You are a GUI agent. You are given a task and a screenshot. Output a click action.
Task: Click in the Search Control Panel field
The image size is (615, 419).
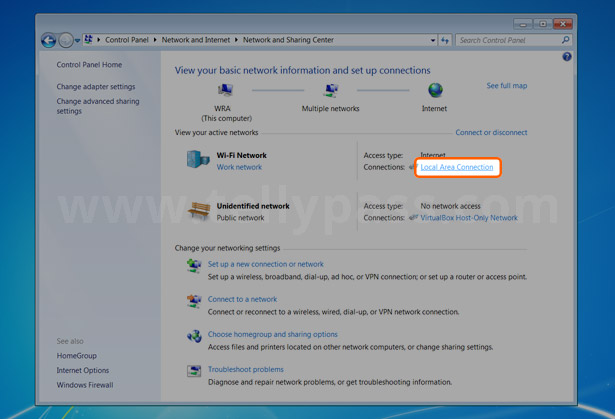(x=507, y=40)
